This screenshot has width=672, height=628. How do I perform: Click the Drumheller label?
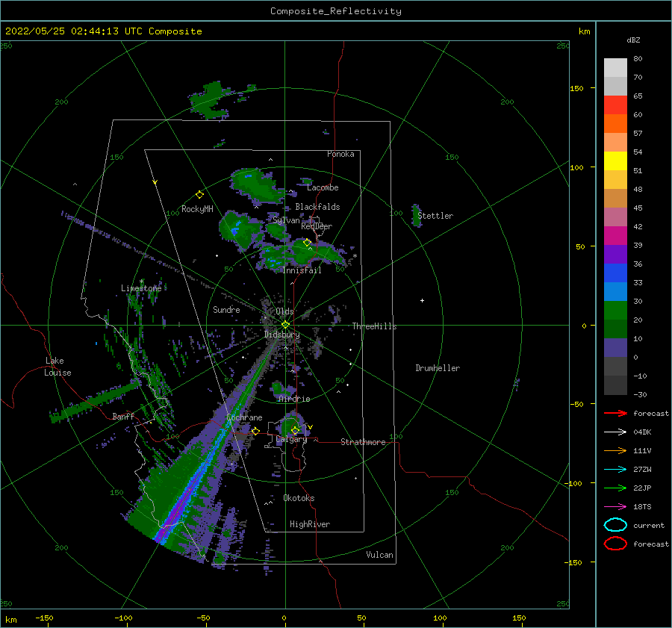438,368
